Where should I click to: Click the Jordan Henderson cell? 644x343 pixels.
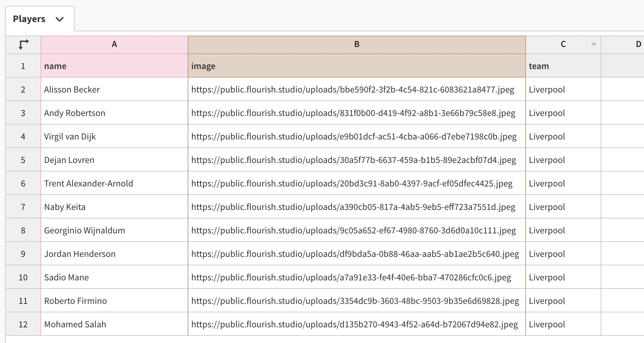114,254
